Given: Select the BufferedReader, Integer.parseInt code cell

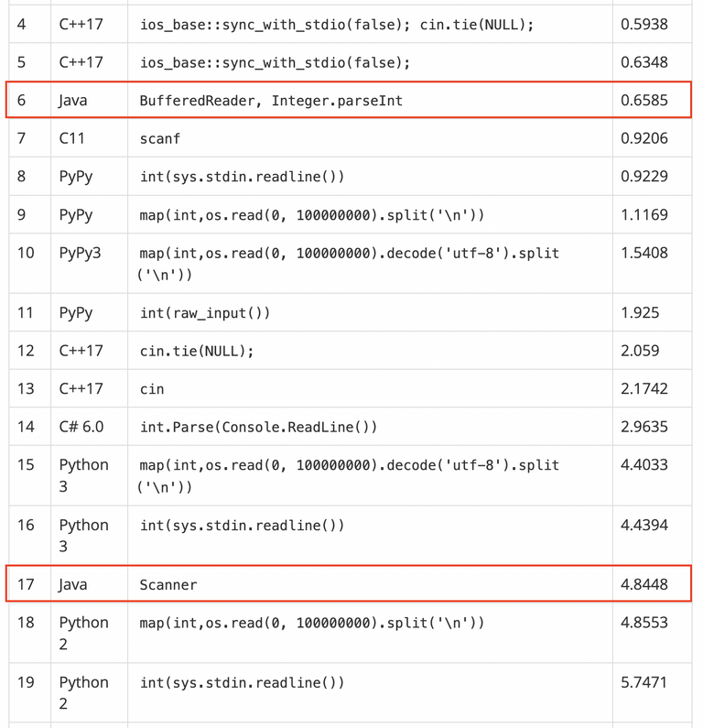Looking at the screenshot, I should pyautogui.click(x=271, y=101).
